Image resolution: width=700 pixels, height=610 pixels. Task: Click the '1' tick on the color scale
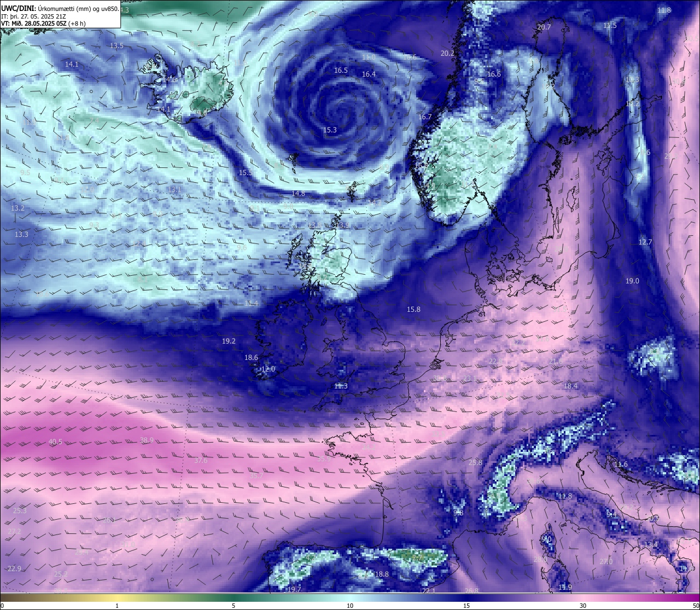(117, 606)
